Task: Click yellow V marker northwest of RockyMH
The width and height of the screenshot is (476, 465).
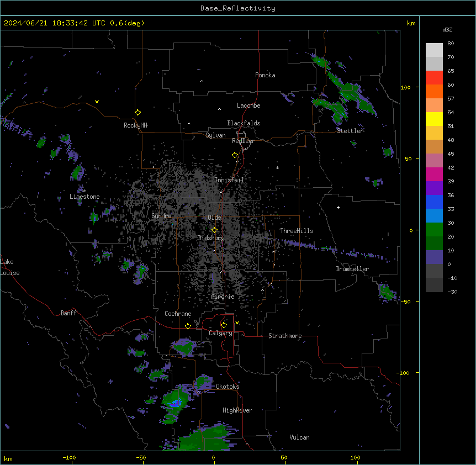Action: [97, 102]
